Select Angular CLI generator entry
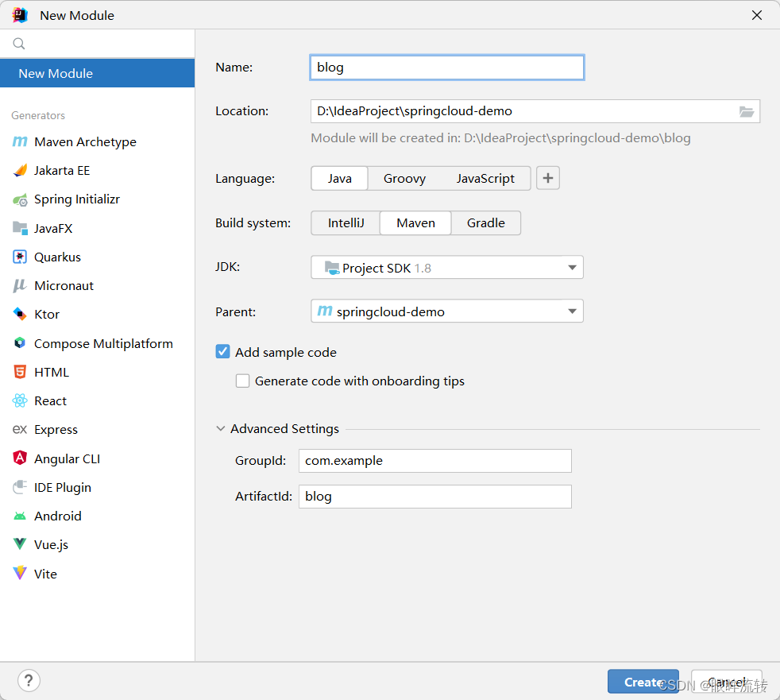 tap(98, 458)
